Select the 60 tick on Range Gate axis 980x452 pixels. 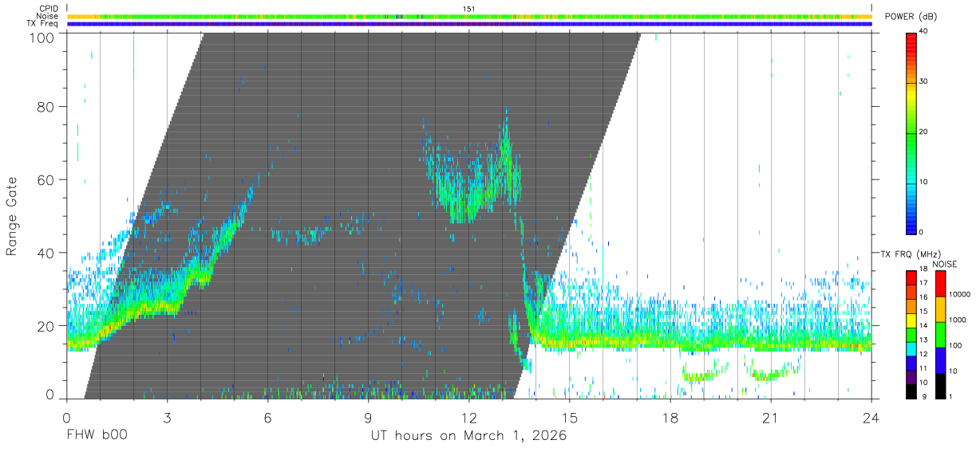tap(46, 179)
